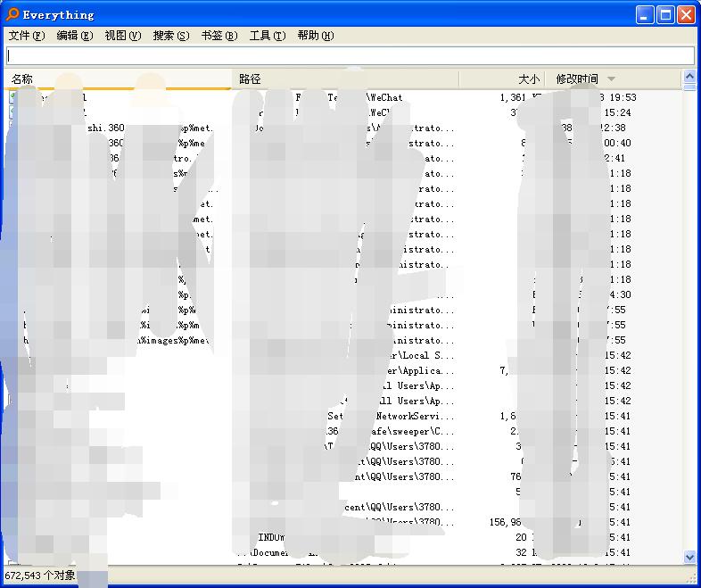This screenshot has width=701, height=588.
Task: Open the 书签(B) menu
Action: pos(219,36)
